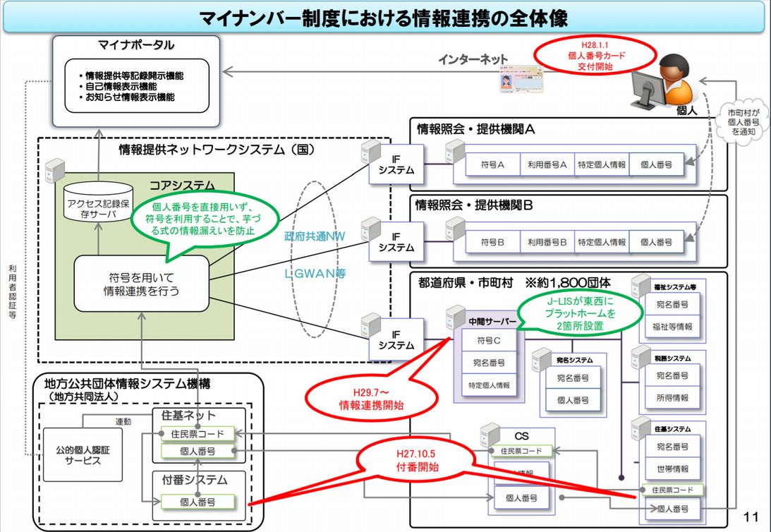Screen dimensions: 771x532
Task: Click the 所得情報 cell
Action: pos(672,397)
